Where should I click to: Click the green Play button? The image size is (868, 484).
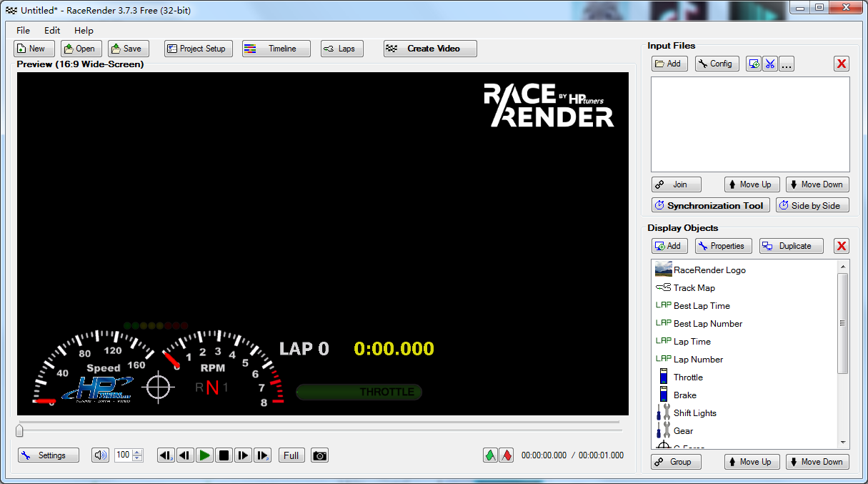click(205, 455)
